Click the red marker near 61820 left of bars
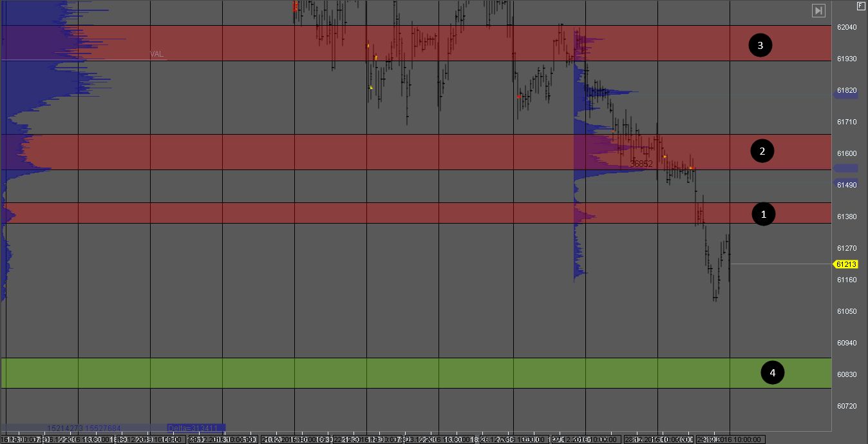Screen dimensions: 868x444 [x=518, y=97]
